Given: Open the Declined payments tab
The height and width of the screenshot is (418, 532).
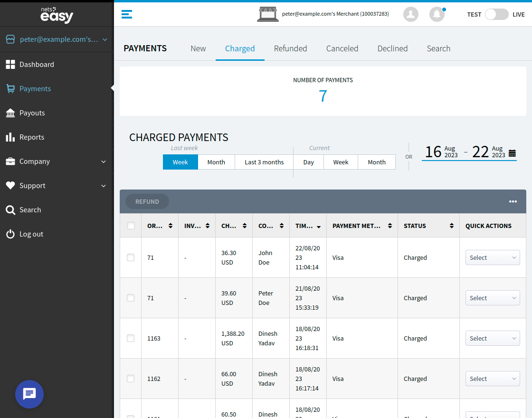Looking at the screenshot, I should coord(392,48).
